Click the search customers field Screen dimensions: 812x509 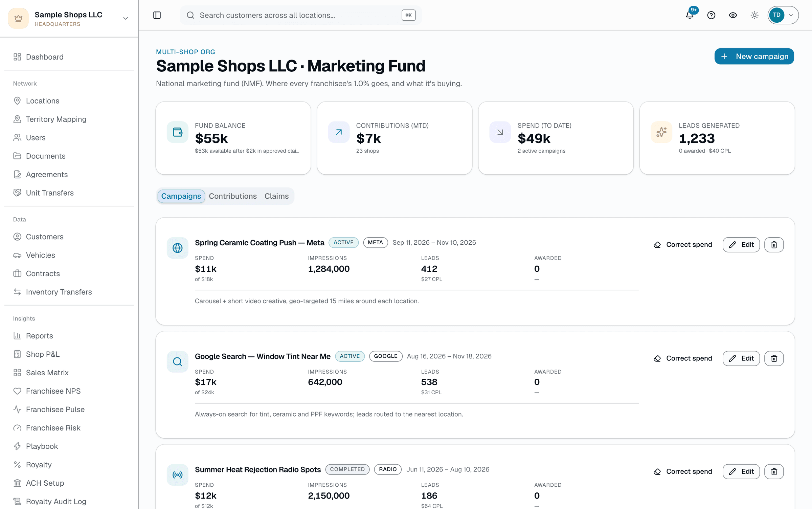coord(300,15)
